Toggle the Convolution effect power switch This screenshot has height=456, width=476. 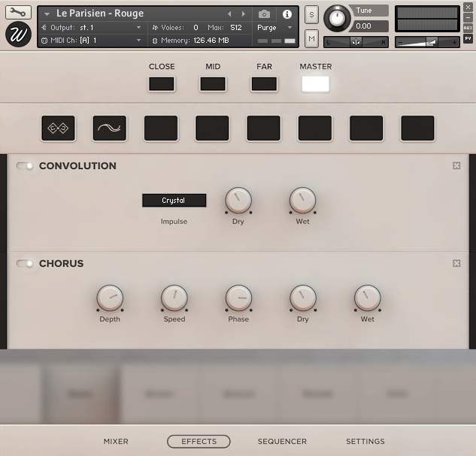[x=26, y=166]
